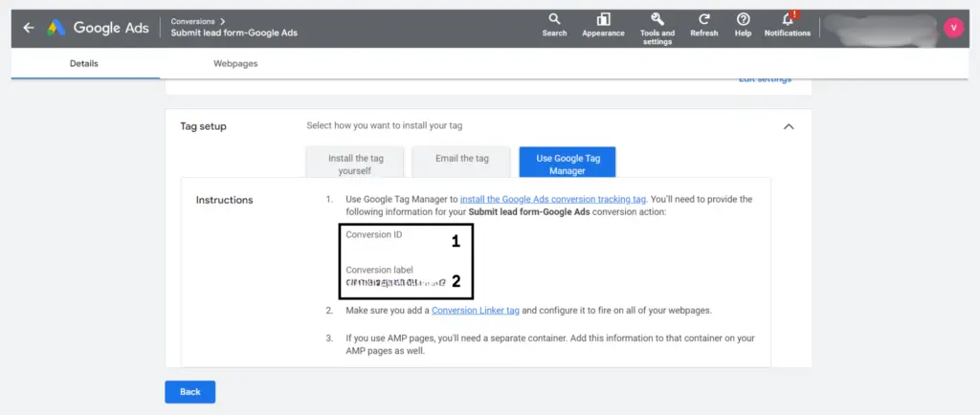
Task: Select Email the tag option
Action: [x=462, y=164]
